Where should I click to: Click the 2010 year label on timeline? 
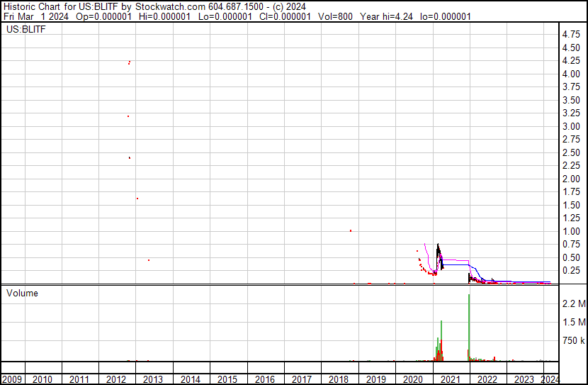coord(43,379)
